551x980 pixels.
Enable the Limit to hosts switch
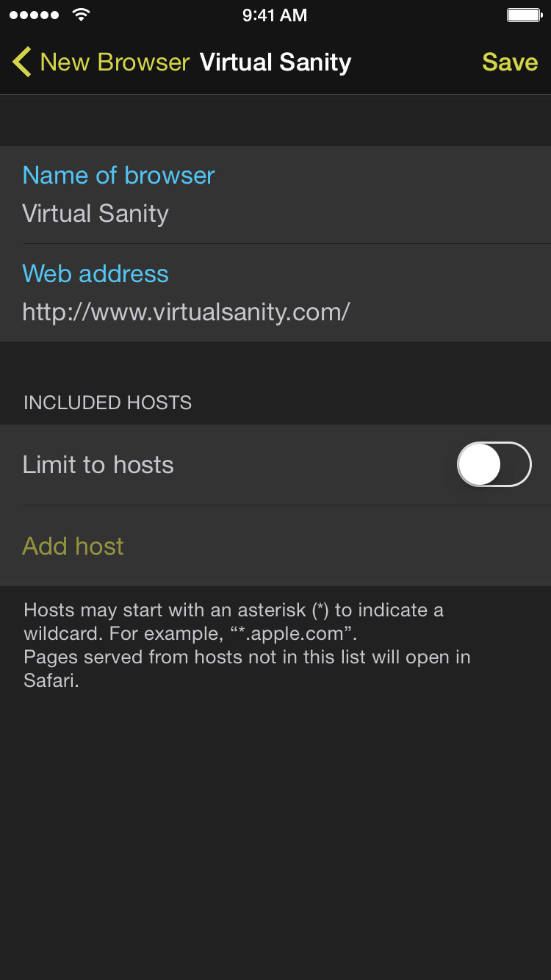[x=494, y=464]
